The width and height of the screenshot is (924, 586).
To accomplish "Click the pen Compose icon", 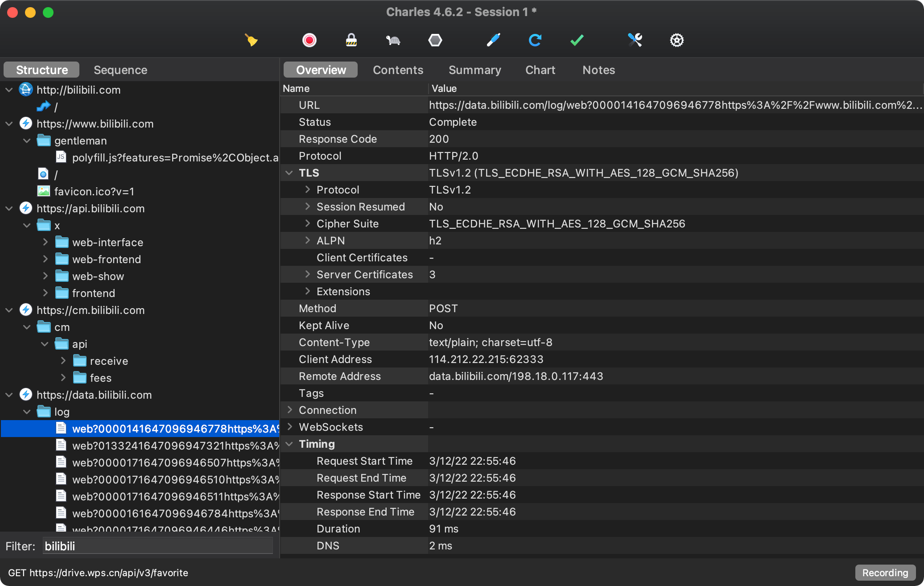I will click(493, 40).
